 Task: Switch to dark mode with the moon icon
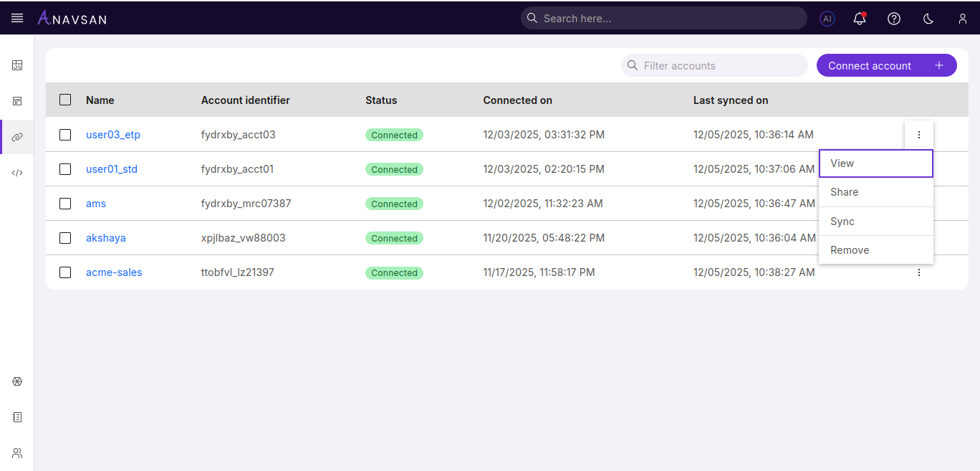(x=928, y=19)
